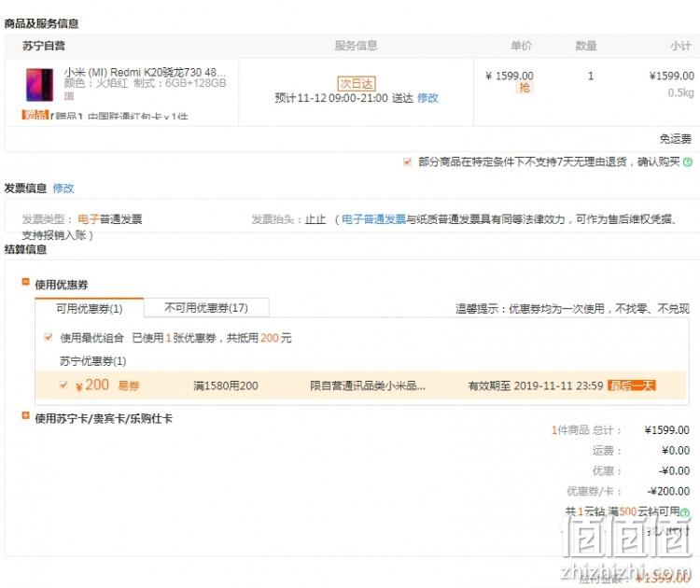Select the subtotal ¥1599.00 in 小计 column
This screenshot has height=588, width=700.
(671, 76)
